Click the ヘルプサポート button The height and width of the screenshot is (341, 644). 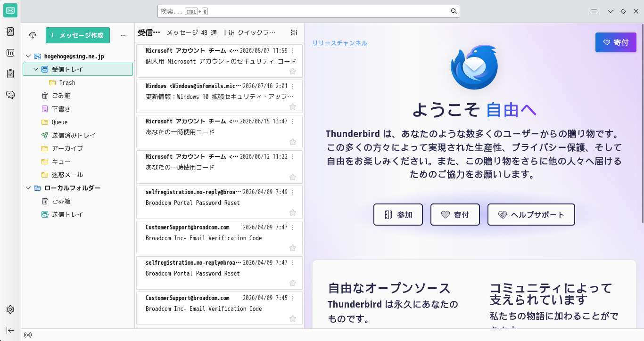click(x=531, y=215)
